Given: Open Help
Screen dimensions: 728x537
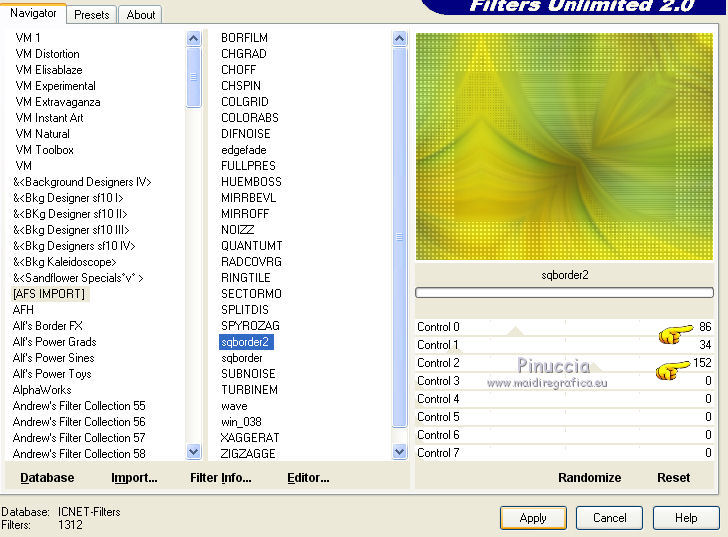Looking at the screenshot, I should tap(686, 518).
